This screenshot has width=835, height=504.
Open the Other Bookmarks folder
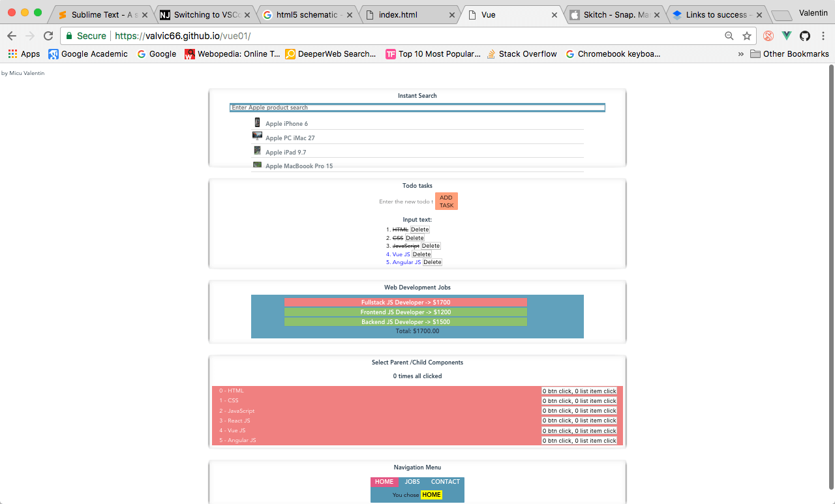pyautogui.click(x=789, y=54)
